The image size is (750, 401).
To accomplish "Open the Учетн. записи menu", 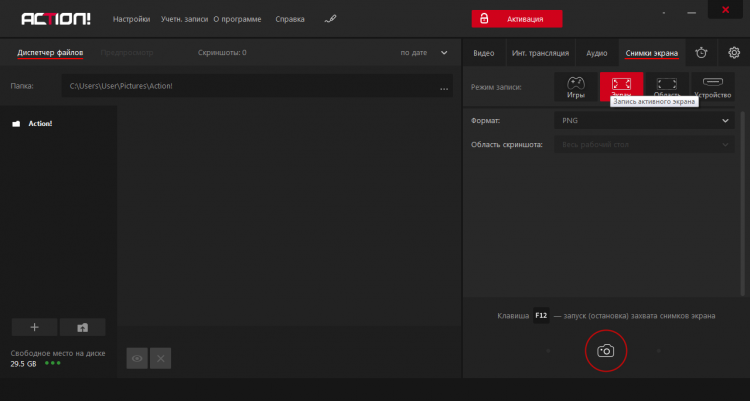I will click(184, 19).
